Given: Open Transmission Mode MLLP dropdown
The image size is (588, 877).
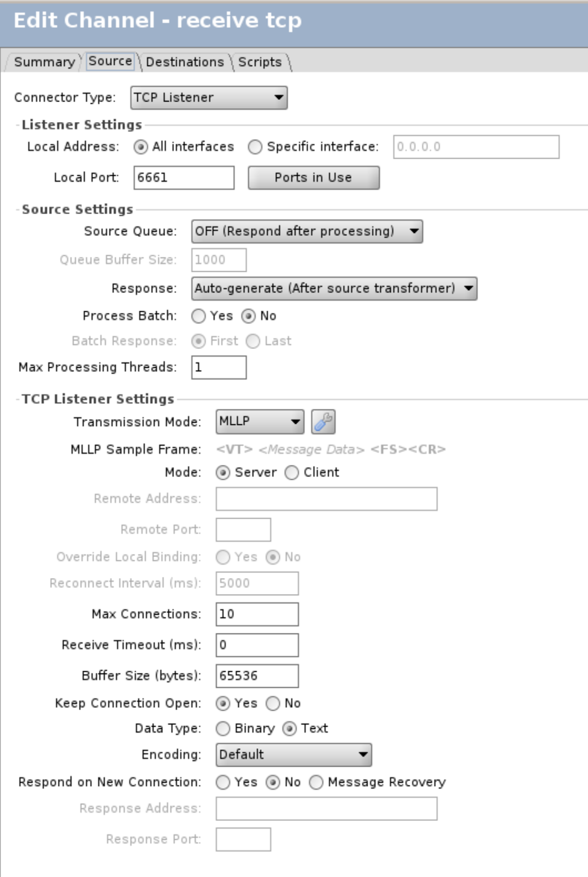Looking at the screenshot, I should click(260, 422).
